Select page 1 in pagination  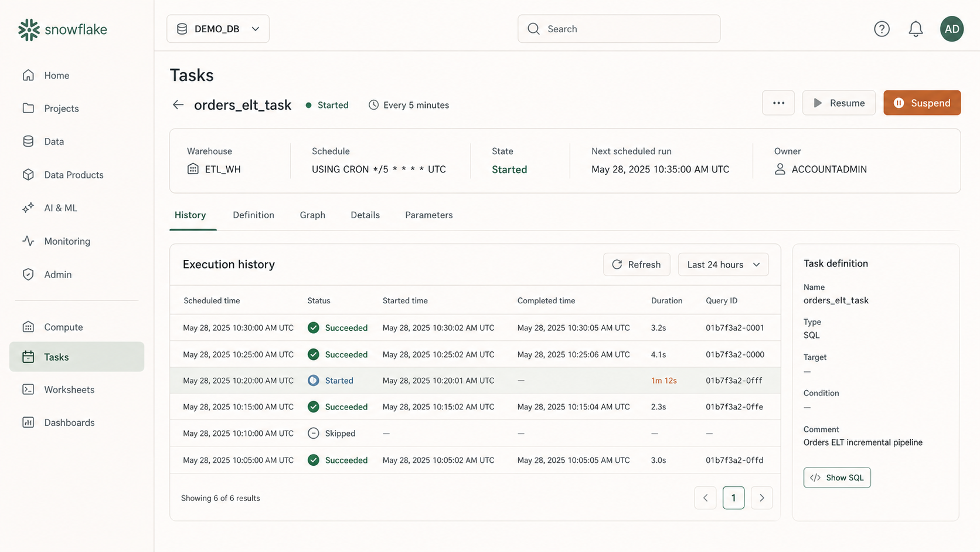coord(734,498)
